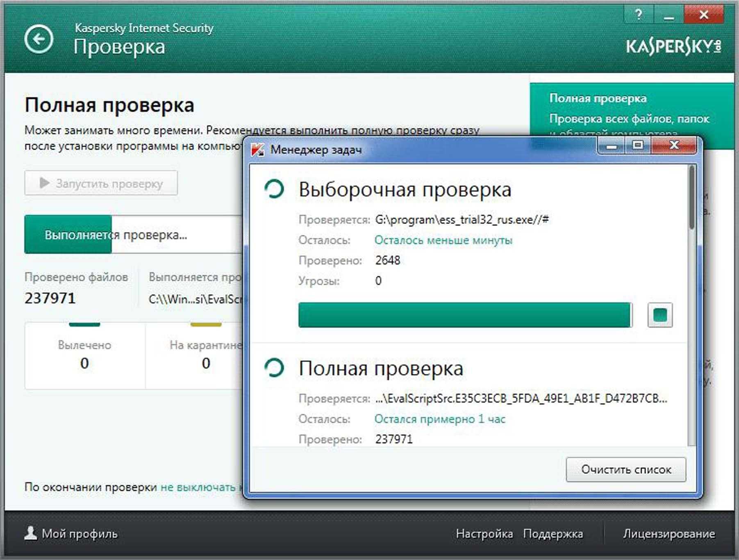Screen dimensions: 739x560
Task: Open Лицензирование from the bottom bar
Action: (669, 533)
